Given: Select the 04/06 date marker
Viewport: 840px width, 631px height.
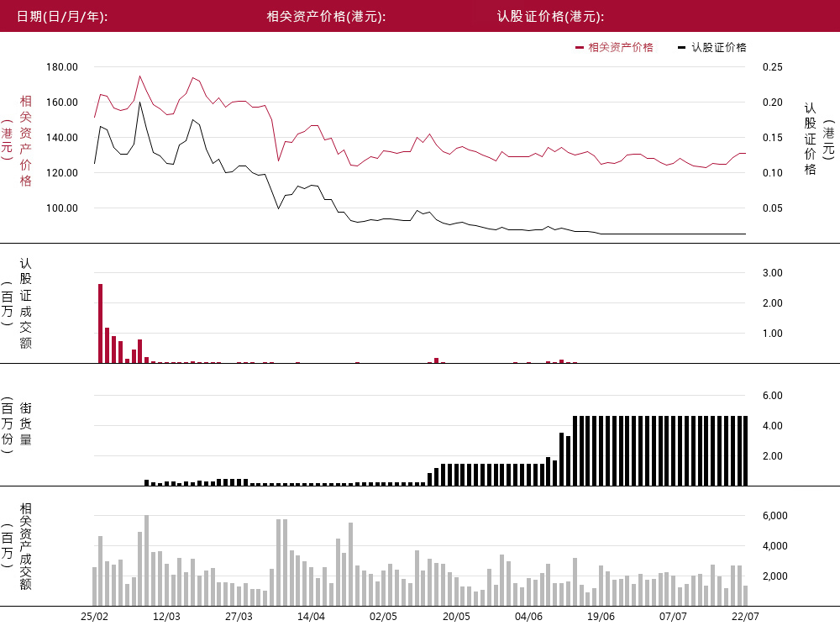Looking at the screenshot, I should pos(528,617).
